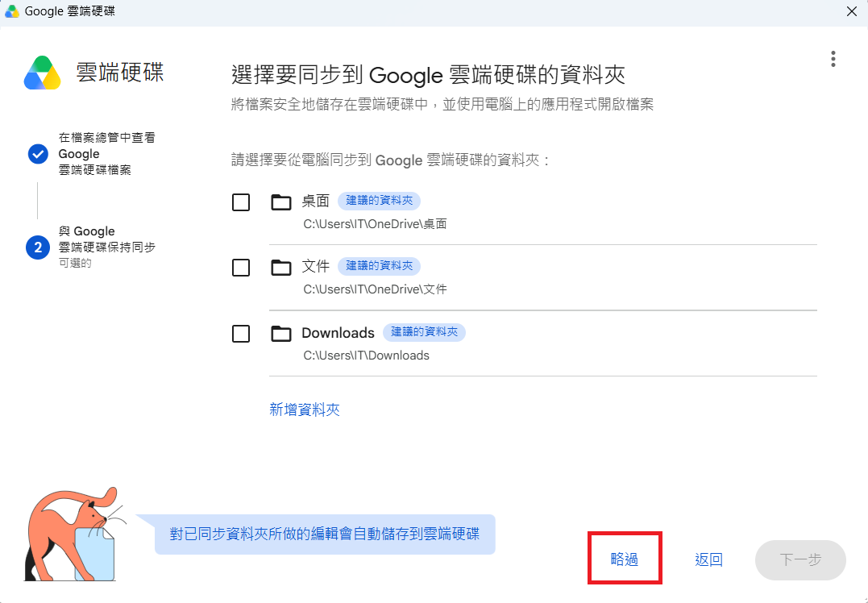The height and width of the screenshot is (603, 868).
Task: Select step 與 Google 雲端硬碟保持同步
Action: pyautogui.click(x=107, y=239)
